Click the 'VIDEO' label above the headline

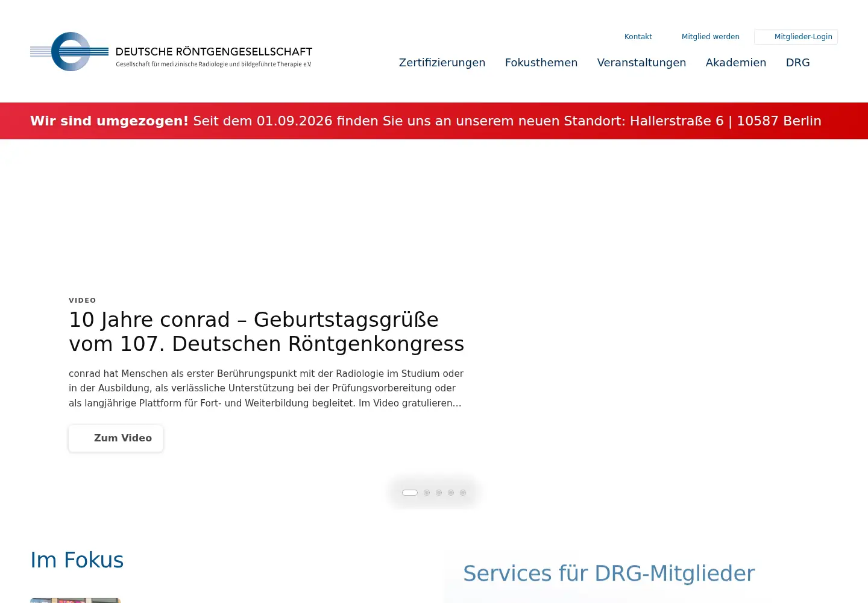click(x=83, y=300)
